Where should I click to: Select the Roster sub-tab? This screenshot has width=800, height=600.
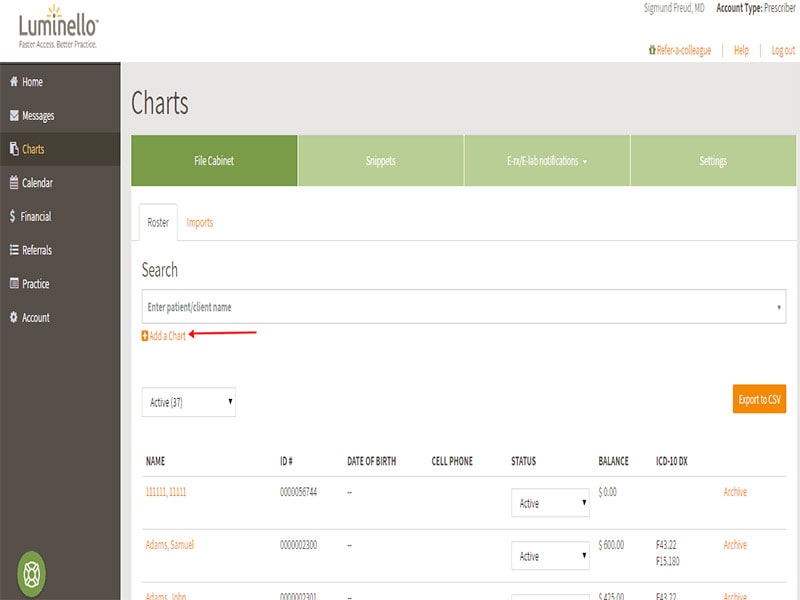point(158,222)
